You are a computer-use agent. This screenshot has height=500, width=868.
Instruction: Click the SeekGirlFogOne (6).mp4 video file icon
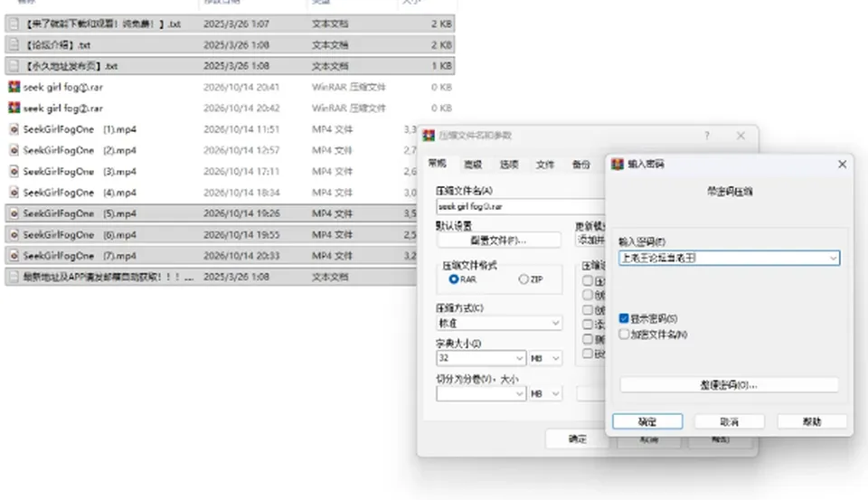tap(14, 235)
